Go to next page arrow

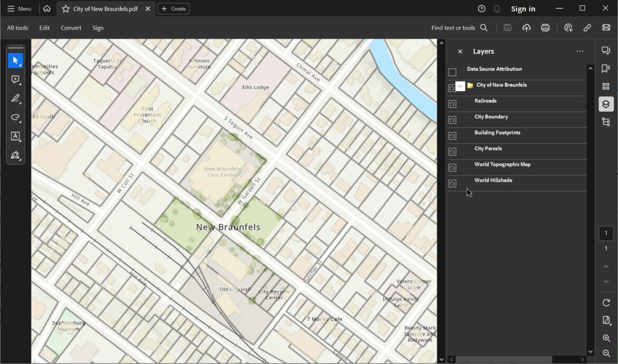[606, 281]
